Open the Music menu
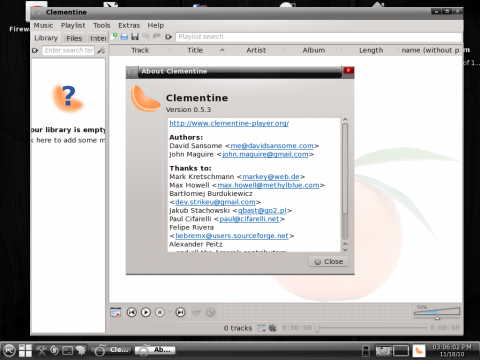480x360 pixels. [x=43, y=25]
